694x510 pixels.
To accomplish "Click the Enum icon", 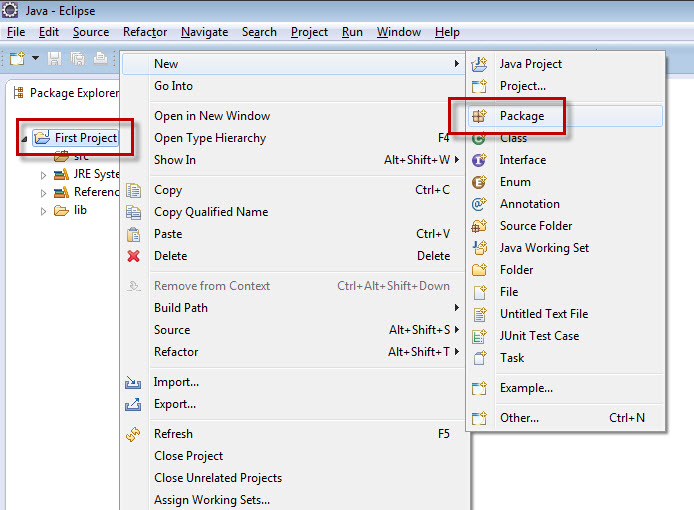I will click(x=479, y=182).
